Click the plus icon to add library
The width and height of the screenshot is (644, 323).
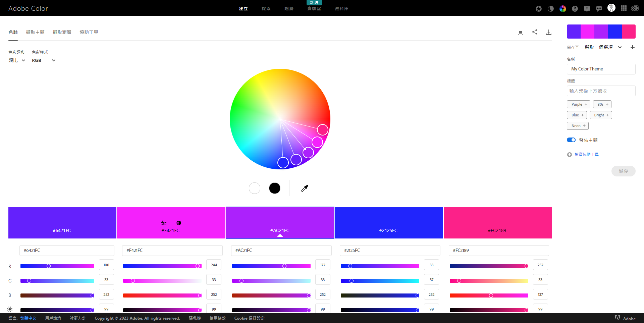click(x=633, y=47)
